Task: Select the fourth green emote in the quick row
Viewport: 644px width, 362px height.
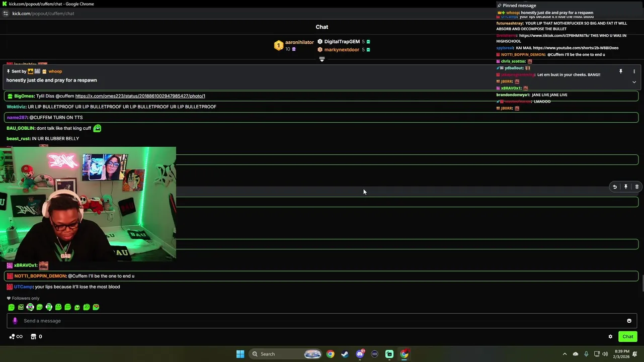Action: (x=39, y=307)
